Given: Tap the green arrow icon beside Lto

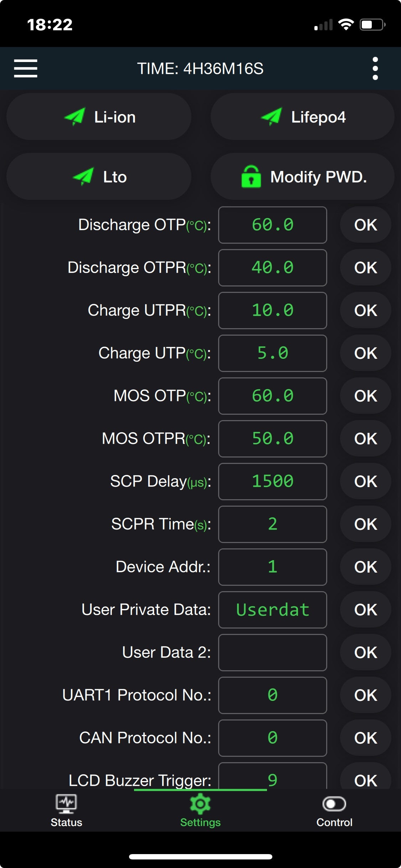Looking at the screenshot, I should click(x=83, y=176).
